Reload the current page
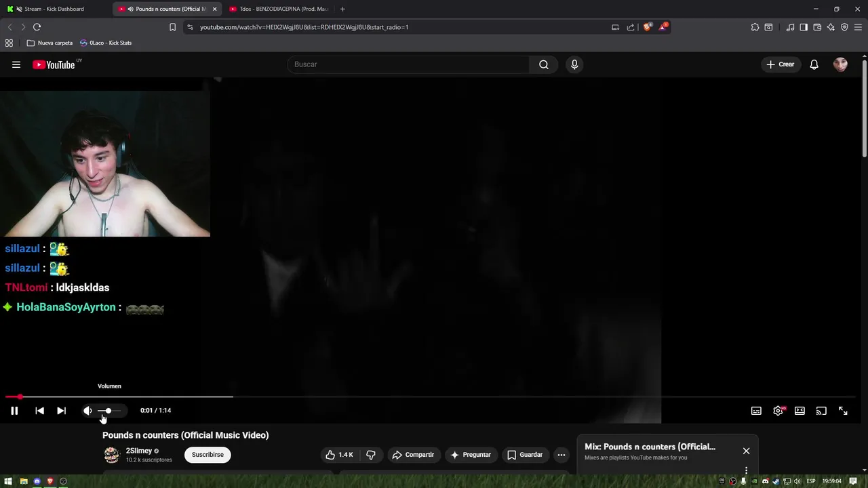The image size is (868, 488). coord(37,27)
